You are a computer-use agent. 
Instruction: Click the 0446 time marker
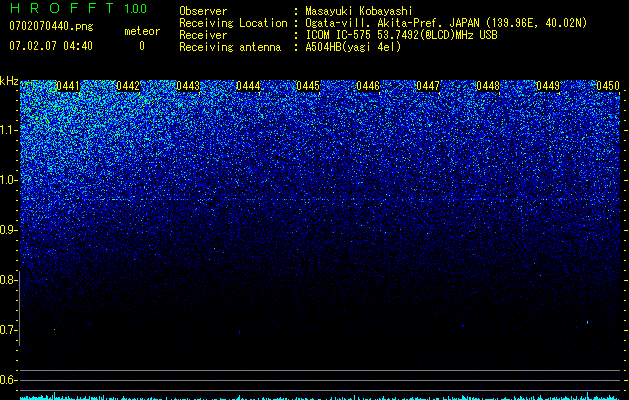pyautogui.click(x=368, y=86)
